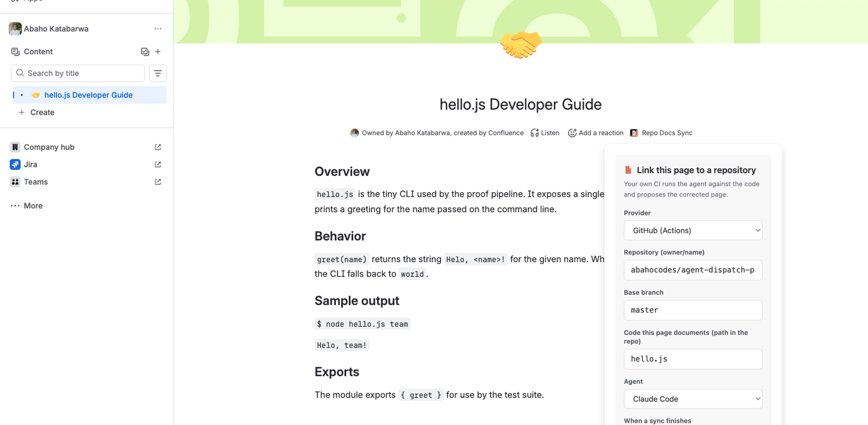Open Company hub external link icon
The image size is (868, 425).
point(158,147)
